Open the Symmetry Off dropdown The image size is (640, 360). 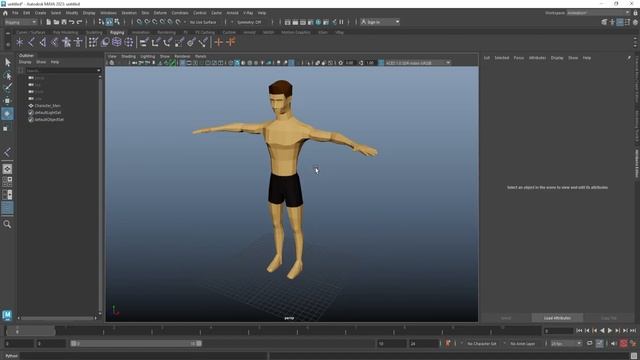coord(249,22)
